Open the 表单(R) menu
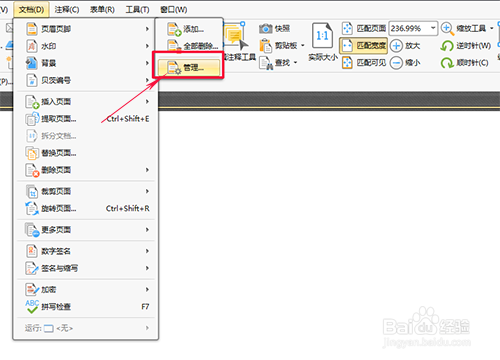The image size is (500, 360). click(102, 9)
